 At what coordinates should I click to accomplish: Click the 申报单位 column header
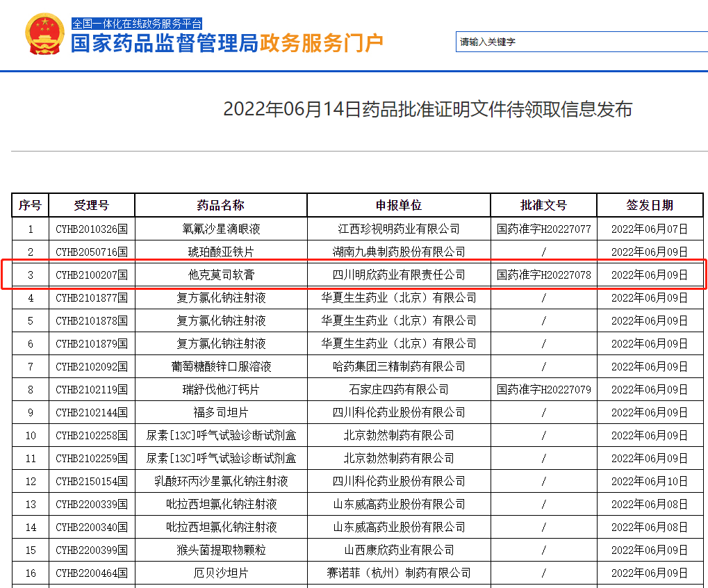(399, 206)
